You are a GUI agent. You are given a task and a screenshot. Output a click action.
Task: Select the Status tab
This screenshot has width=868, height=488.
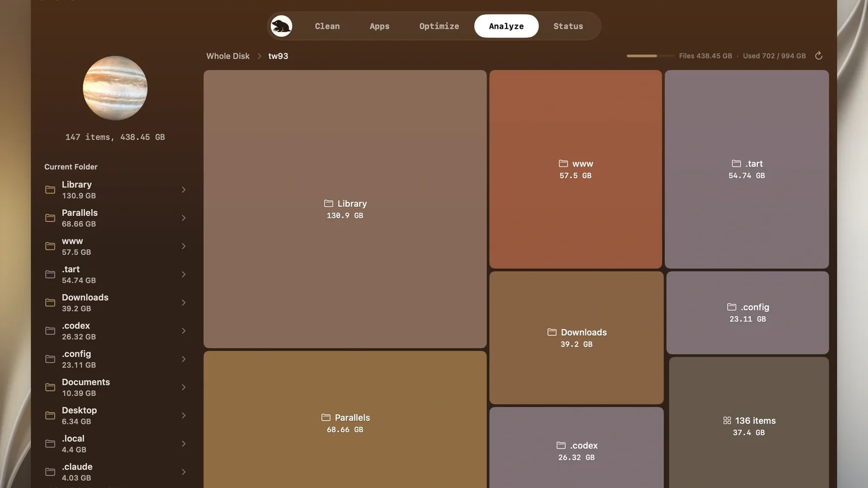568,26
